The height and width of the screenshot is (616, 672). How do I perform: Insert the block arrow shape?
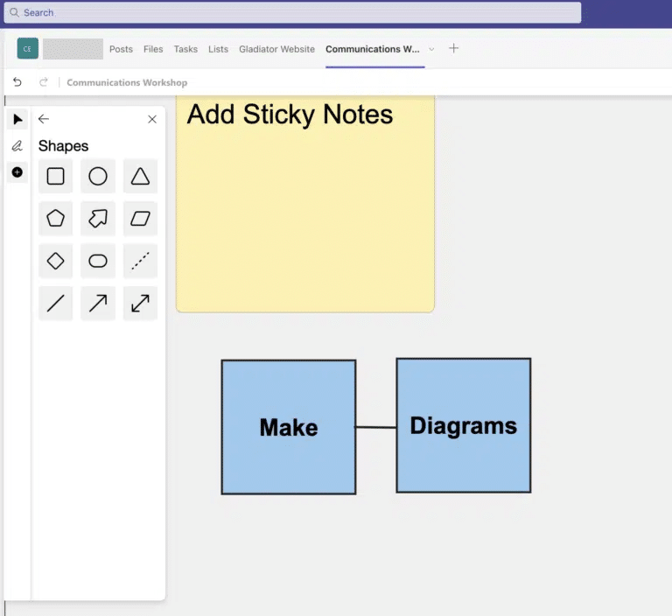click(x=98, y=219)
